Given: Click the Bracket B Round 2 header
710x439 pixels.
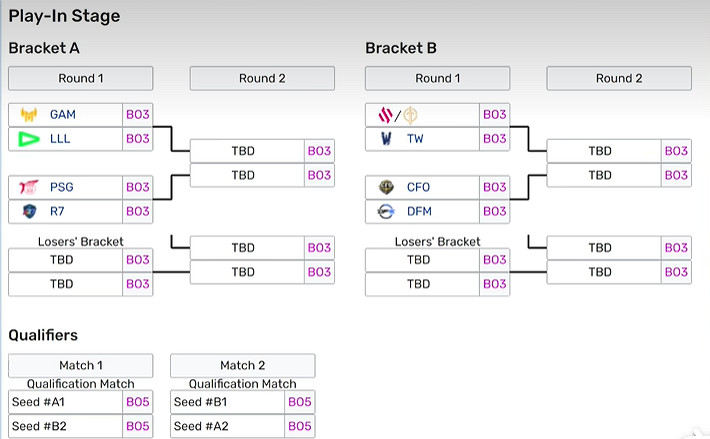Looking at the screenshot, I should (x=619, y=78).
